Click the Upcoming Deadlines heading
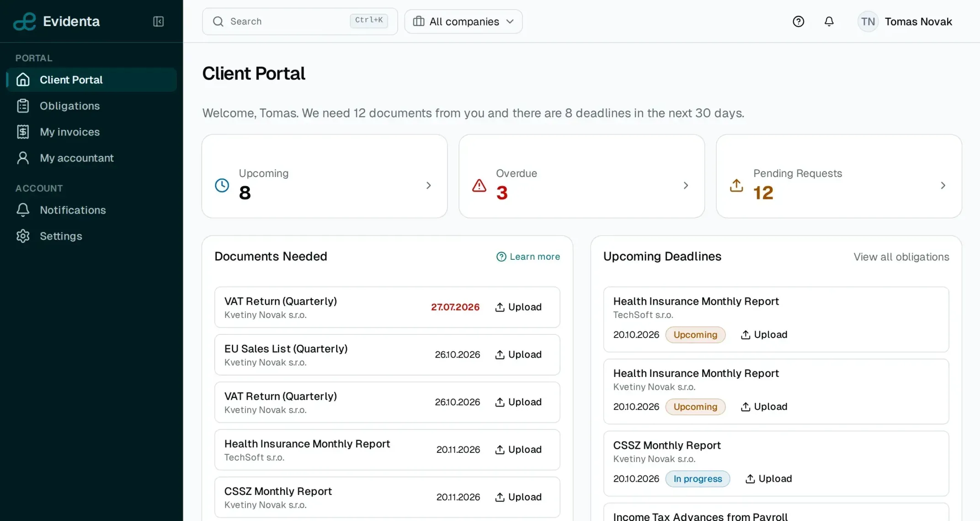Viewport: 980px width, 521px height. (662, 256)
